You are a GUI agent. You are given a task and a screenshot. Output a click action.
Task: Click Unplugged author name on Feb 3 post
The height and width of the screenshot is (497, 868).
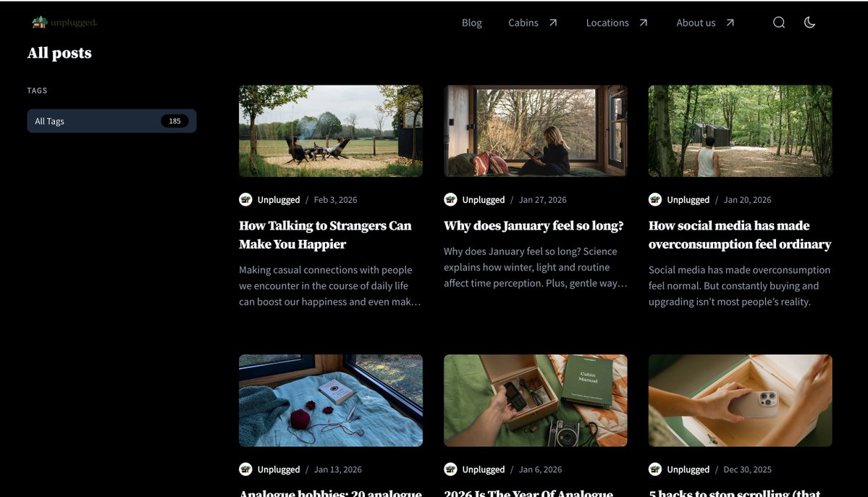[x=279, y=199]
